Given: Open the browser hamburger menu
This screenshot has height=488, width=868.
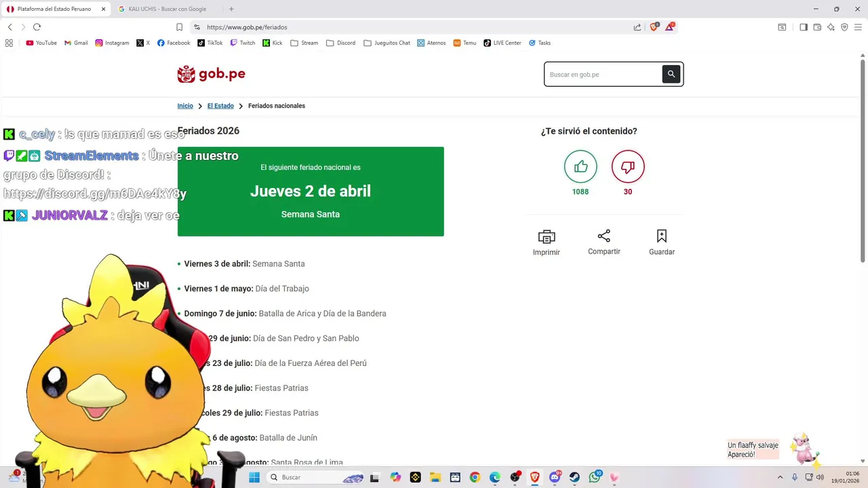Looking at the screenshot, I should click(858, 27).
